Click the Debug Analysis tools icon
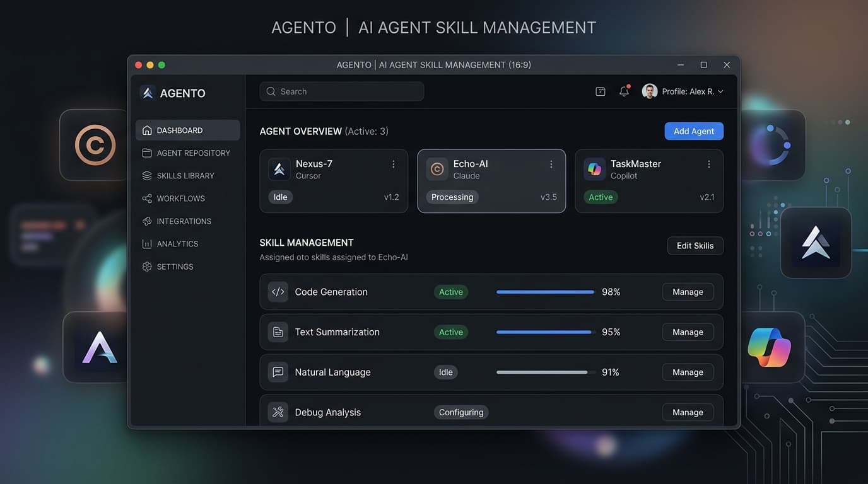 (278, 413)
